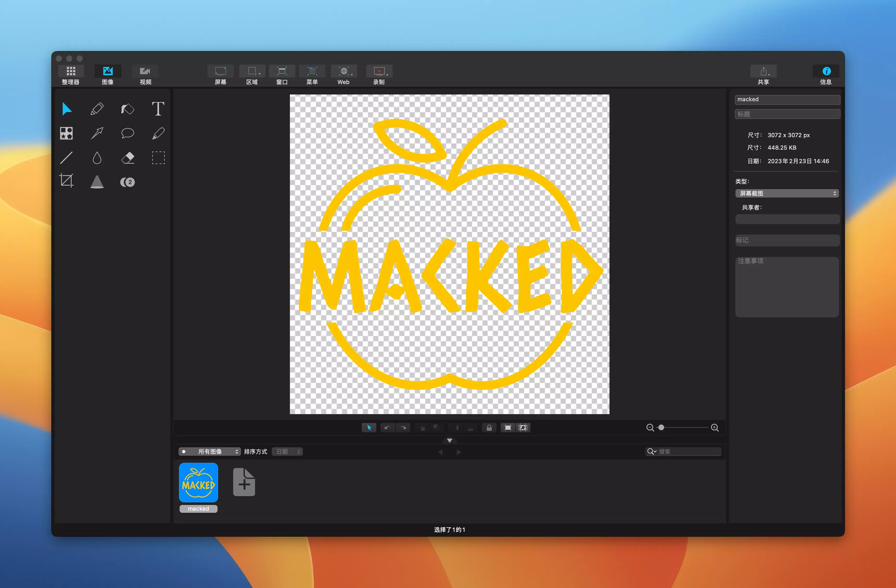This screenshot has height=588, width=896.
Task: Select the numbered step counter tool
Action: tap(128, 182)
